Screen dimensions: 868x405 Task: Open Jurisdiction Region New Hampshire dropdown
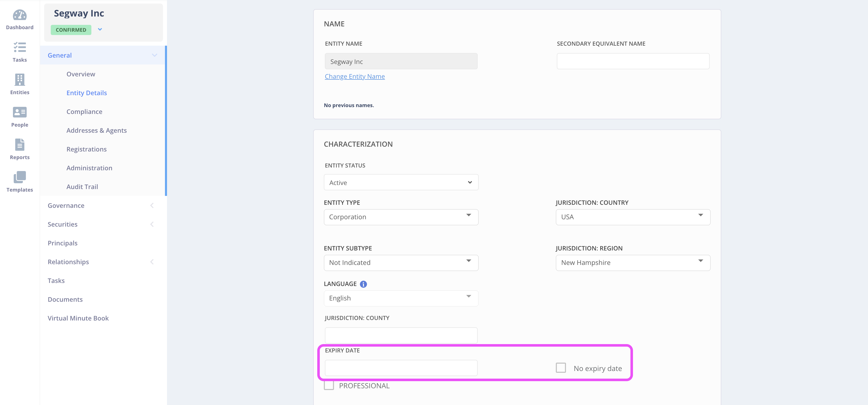coord(632,263)
